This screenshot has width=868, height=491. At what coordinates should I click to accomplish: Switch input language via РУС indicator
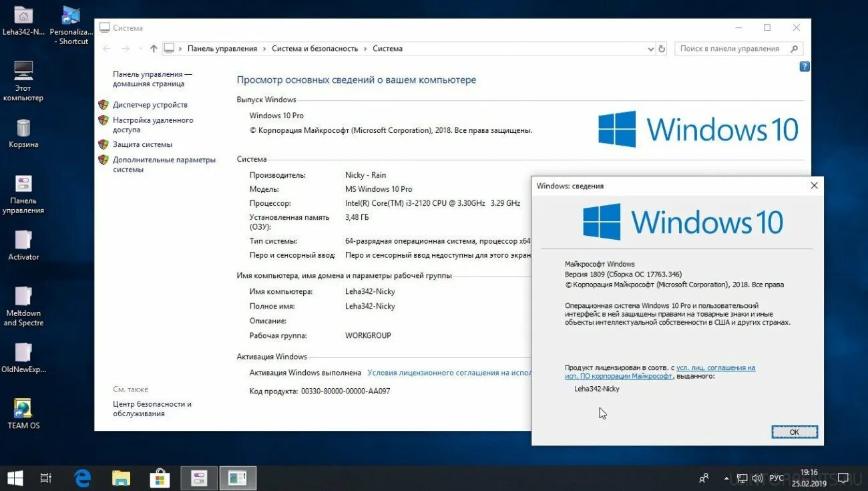click(x=777, y=478)
